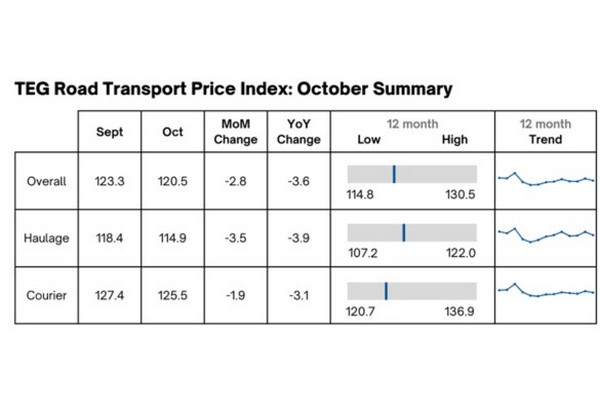
Task: Select the Sept column header
Action: tap(110, 132)
